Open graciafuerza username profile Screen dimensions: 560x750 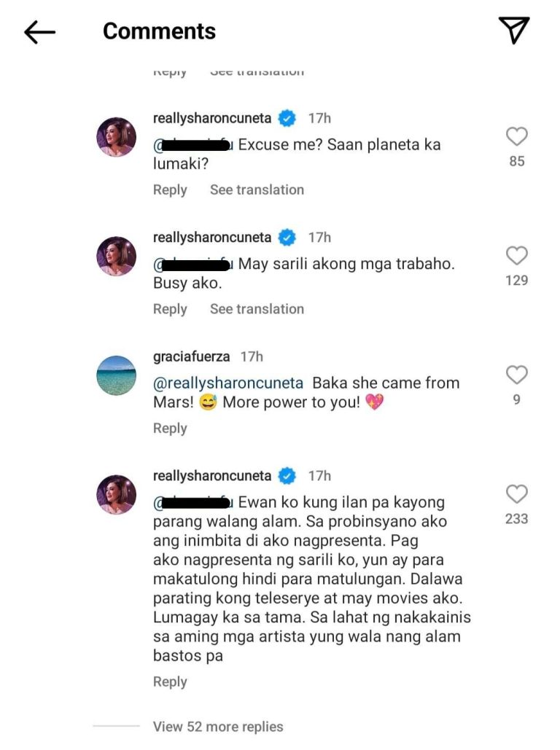click(192, 356)
